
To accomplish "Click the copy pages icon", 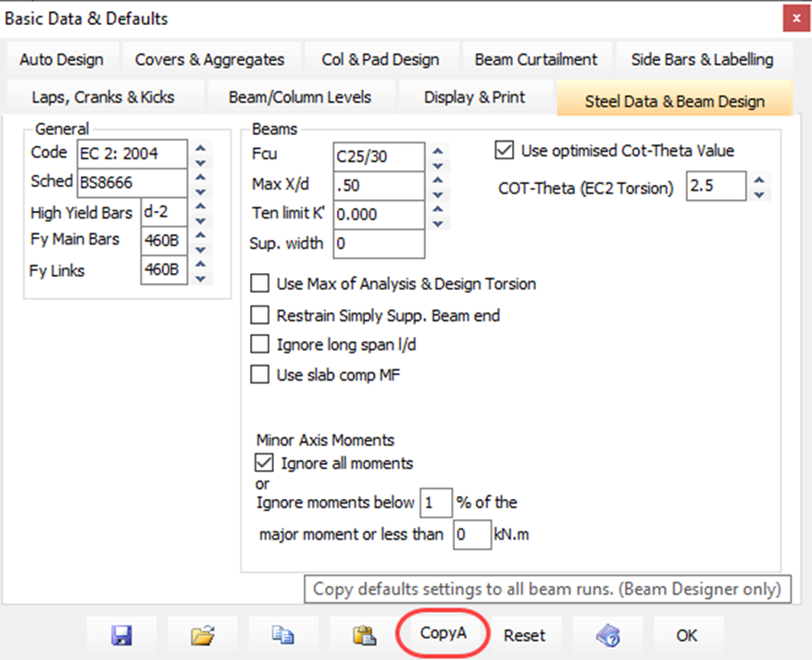I will [x=283, y=635].
